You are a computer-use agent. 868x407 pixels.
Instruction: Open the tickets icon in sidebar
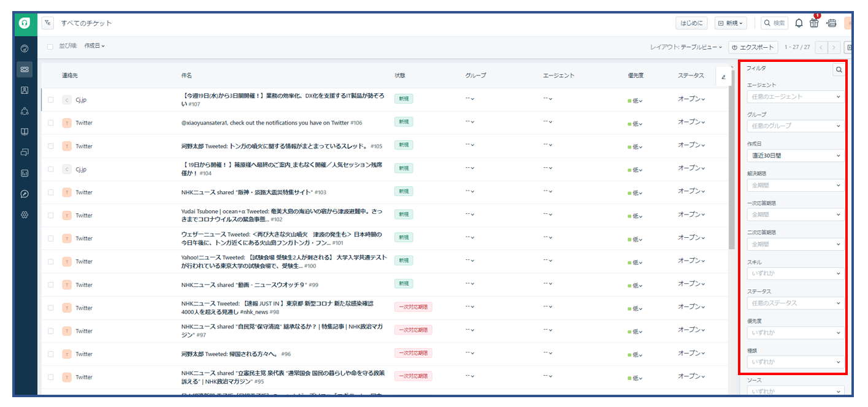click(x=25, y=69)
